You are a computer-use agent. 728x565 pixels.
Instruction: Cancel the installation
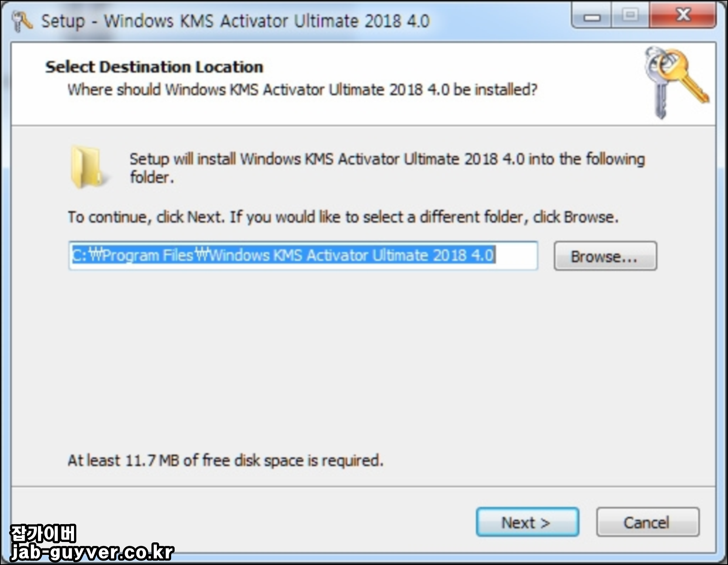coord(648,522)
